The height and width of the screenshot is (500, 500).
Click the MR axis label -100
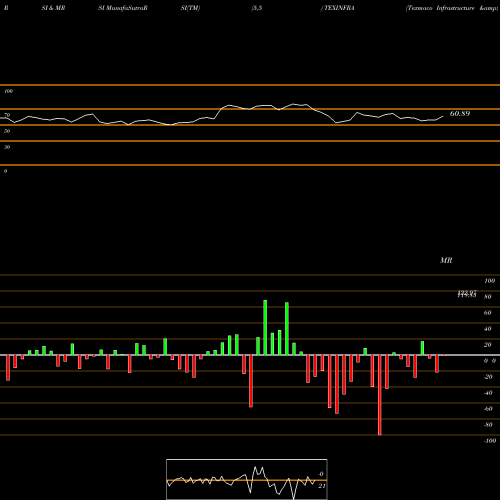click(x=490, y=441)
